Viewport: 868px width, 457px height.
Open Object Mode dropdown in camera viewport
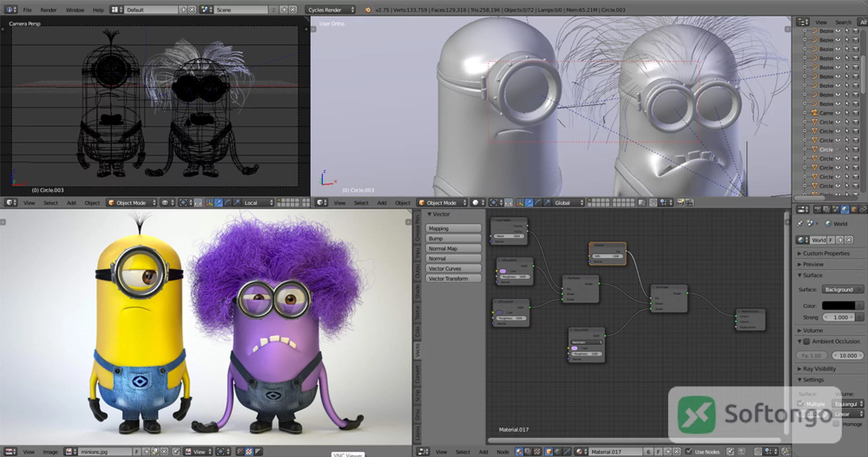(x=132, y=203)
